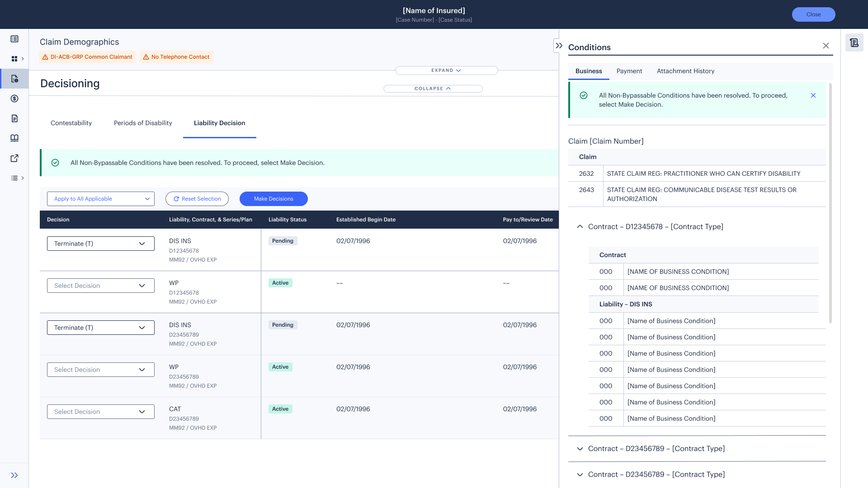The width and height of the screenshot is (868, 488).
Task: Select condition 2632 practitioner certify disability
Action: click(x=697, y=174)
